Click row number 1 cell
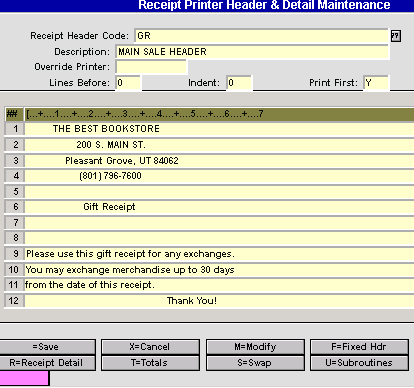This screenshot has width=414, height=388. pyautogui.click(x=14, y=129)
